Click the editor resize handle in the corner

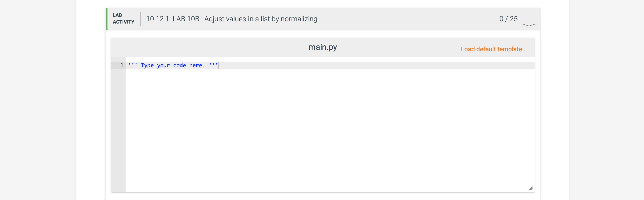click(531, 188)
